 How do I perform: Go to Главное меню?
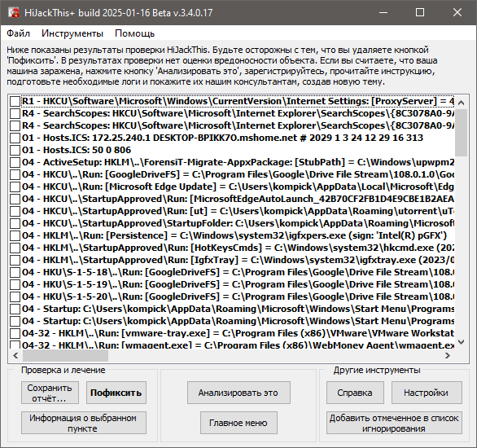238,423
